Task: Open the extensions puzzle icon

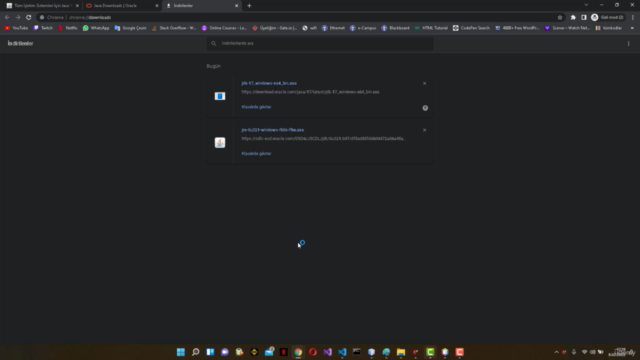Action: click(573, 17)
